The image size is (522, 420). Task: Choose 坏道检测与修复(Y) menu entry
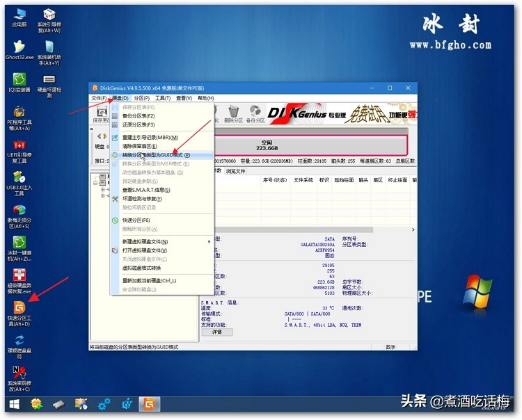(x=162, y=199)
